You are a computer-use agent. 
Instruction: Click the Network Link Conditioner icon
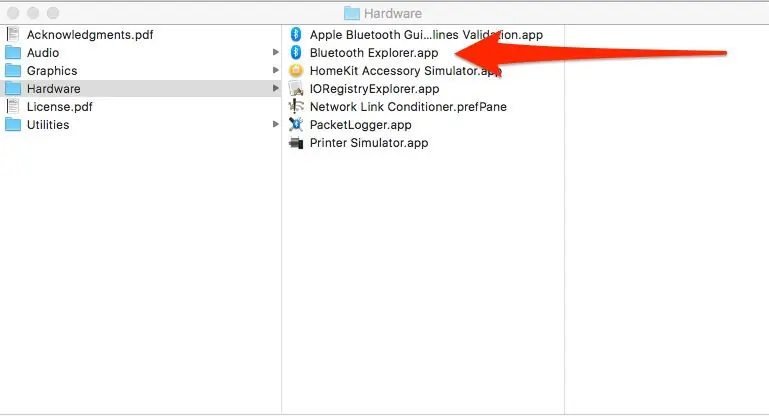296,106
